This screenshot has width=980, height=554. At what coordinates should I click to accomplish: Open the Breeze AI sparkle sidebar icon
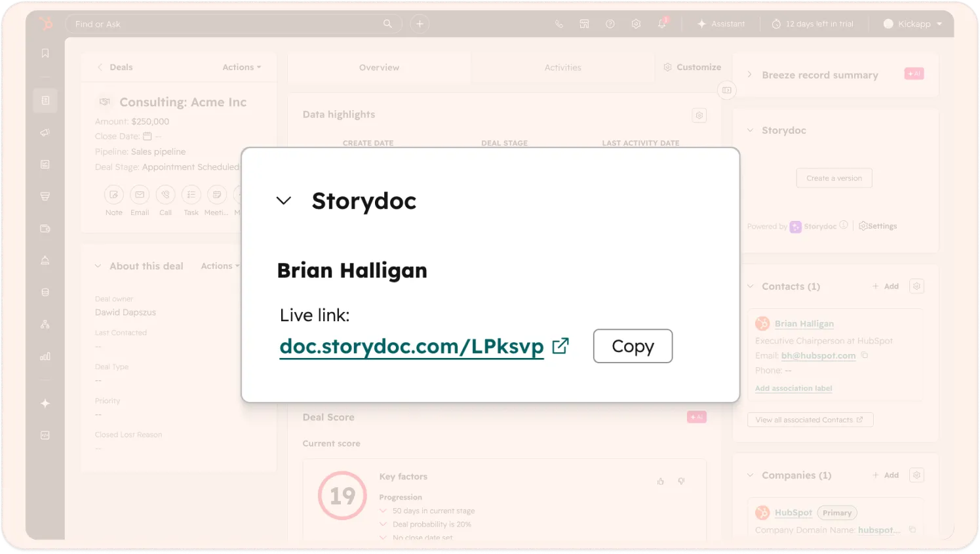click(x=45, y=403)
